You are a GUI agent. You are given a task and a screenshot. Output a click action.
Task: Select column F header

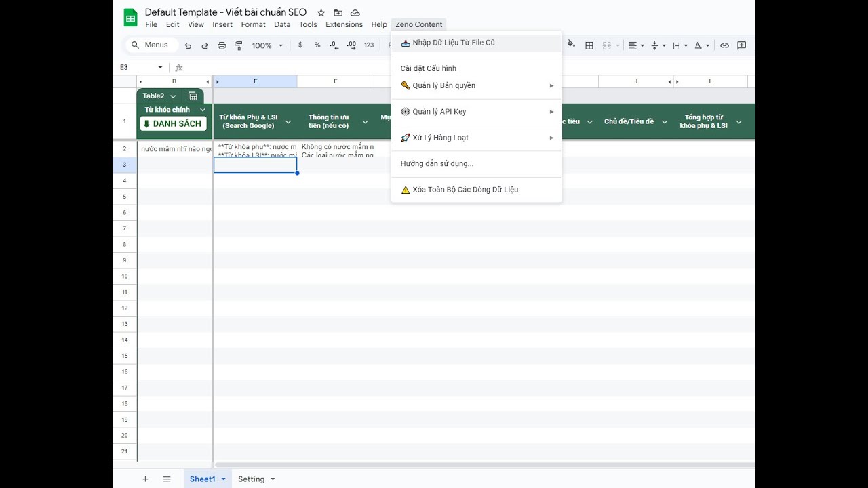pyautogui.click(x=335, y=81)
